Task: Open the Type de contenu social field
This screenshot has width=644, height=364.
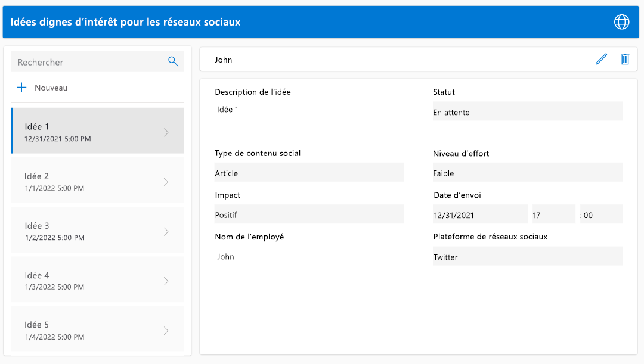Action: (309, 173)
